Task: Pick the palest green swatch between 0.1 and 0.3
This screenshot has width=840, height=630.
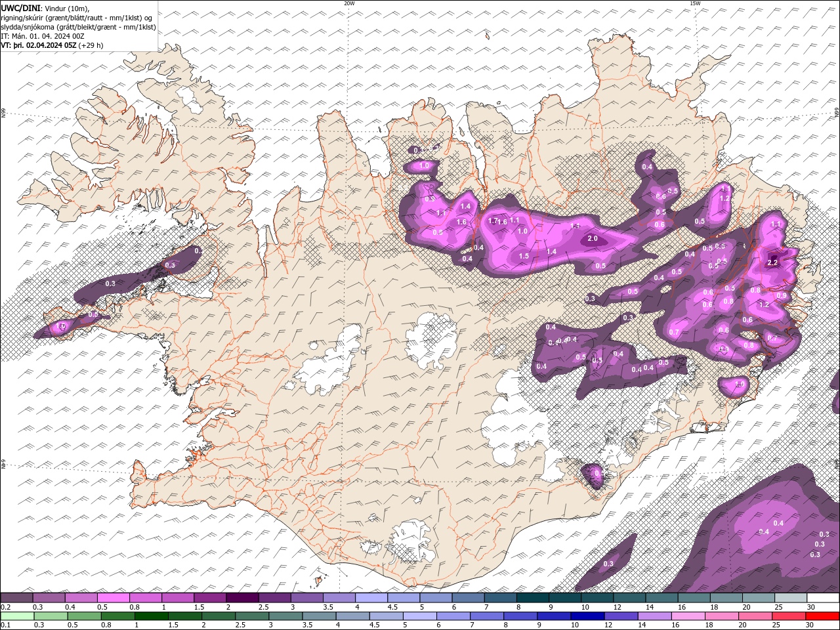Action: [x=16, y=616]
